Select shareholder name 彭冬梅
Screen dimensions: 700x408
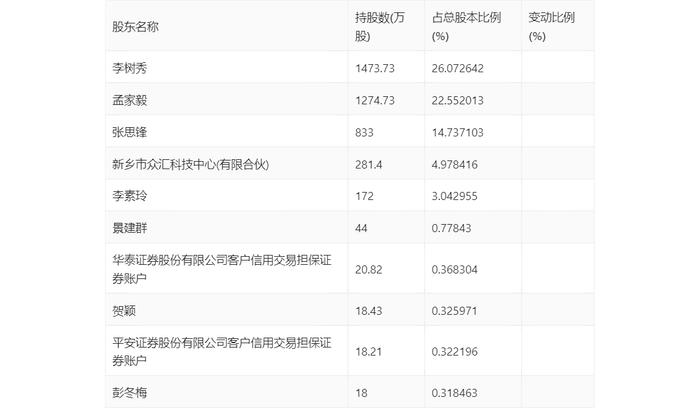tap(129, 393)
